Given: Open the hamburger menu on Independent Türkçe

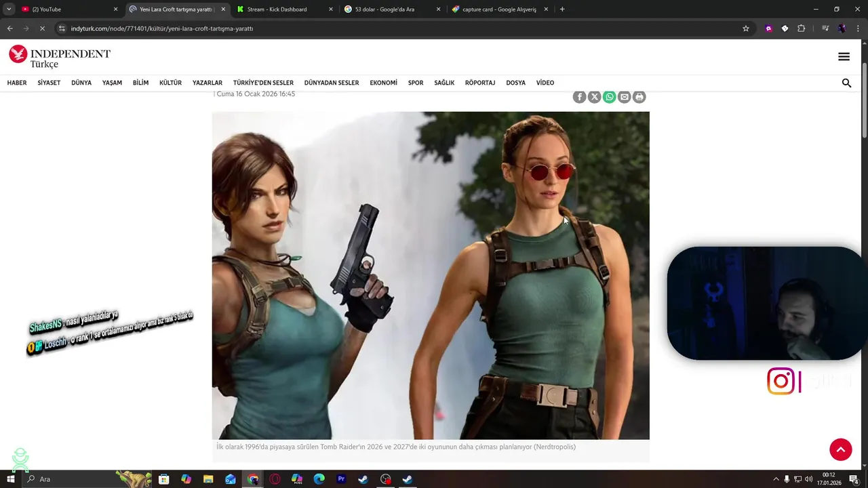Looking at the screenshot, I should pyautogui.click(x=844, y=57).
